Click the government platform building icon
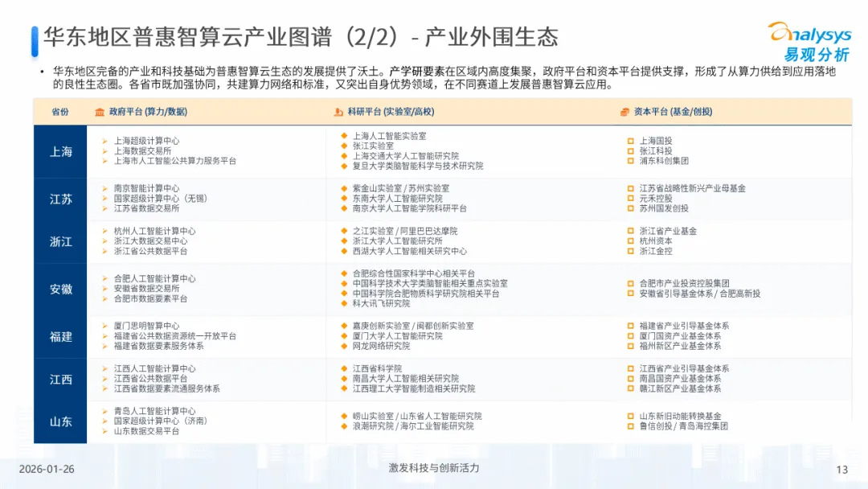 [x=100, y=112]
